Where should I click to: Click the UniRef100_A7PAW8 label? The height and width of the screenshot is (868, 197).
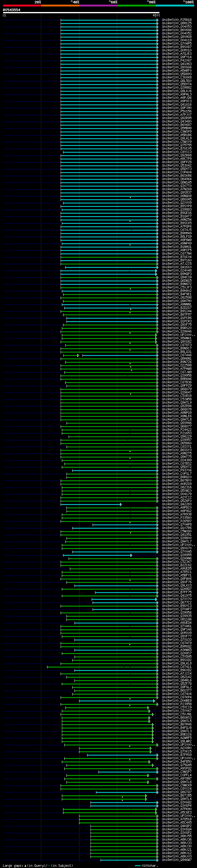pos(177,369)
